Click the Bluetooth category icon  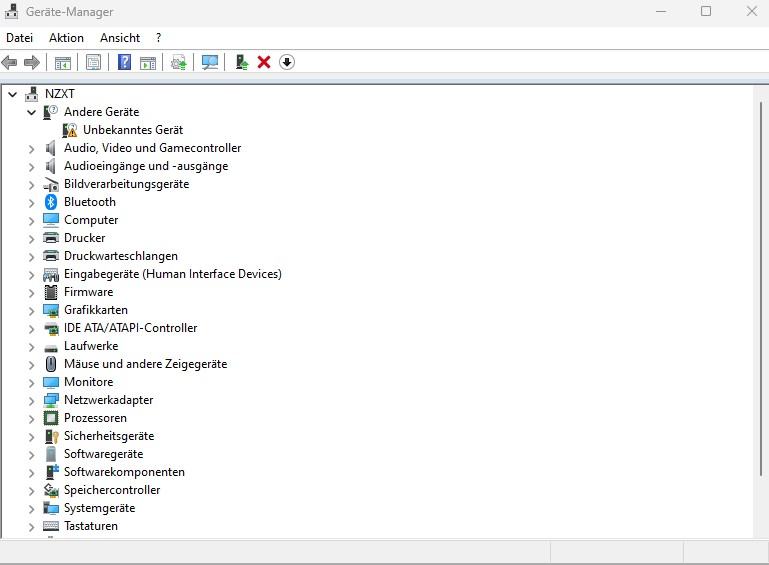[51, 202]
